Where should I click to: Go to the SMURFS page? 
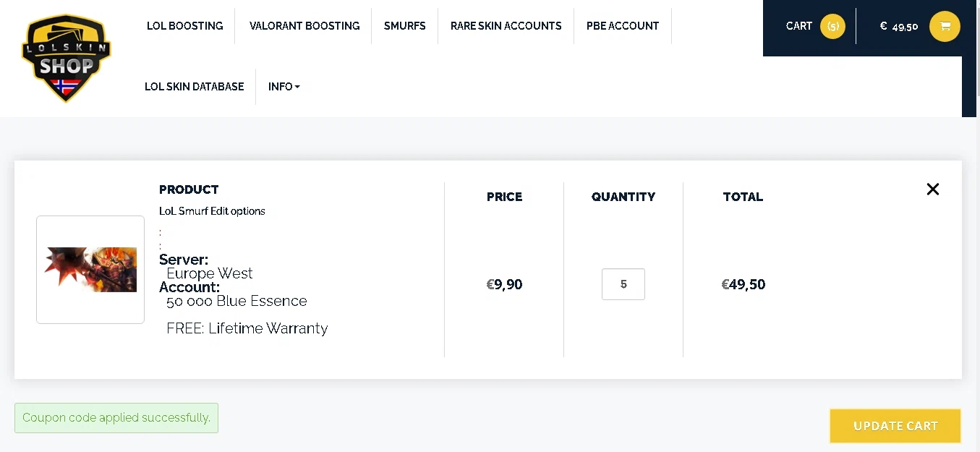[405, 26]
